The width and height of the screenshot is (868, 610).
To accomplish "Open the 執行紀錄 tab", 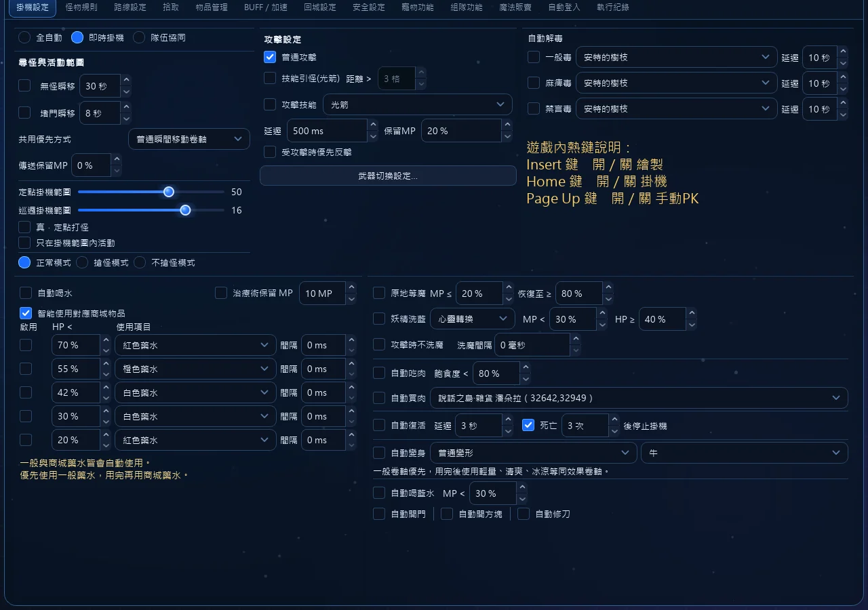I will pos(613,7).
